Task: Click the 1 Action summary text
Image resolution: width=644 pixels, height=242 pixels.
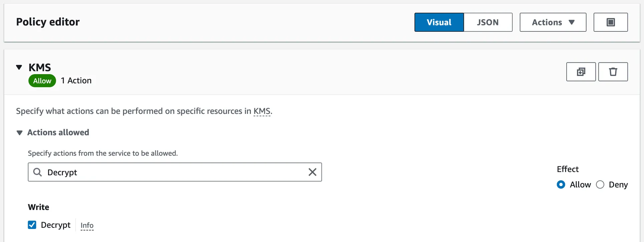Action: pyautogui.click(x=76, y=81)
